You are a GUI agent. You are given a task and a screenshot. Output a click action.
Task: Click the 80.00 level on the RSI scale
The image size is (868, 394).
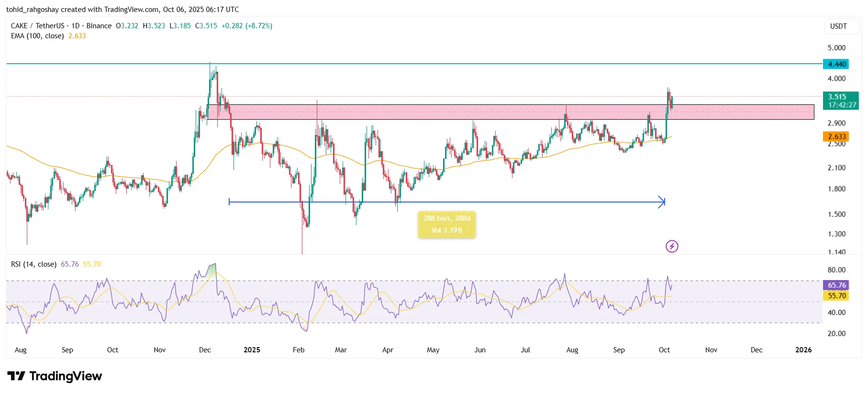(836, 270)
